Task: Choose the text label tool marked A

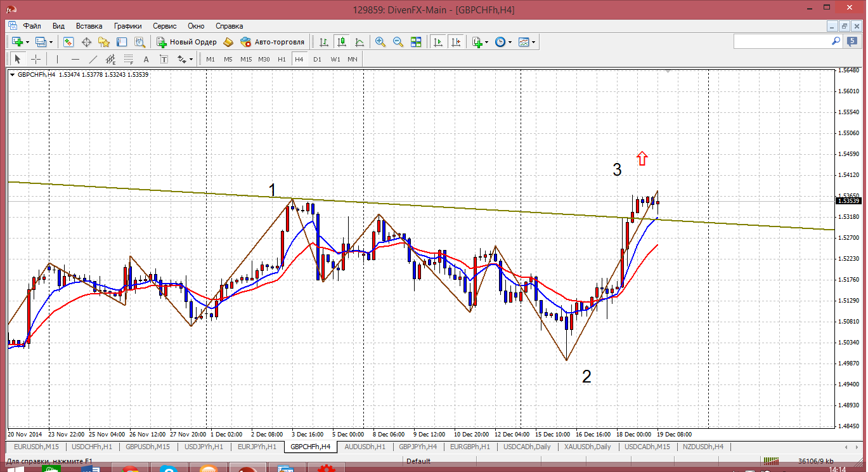Action: pyautogui.click(x=146, y=59)
